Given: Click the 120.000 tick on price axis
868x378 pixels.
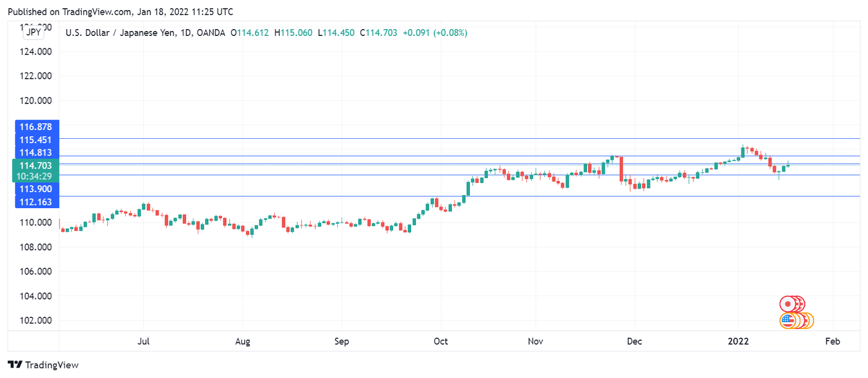Looking at the screenshot, I should pyautogui.click(x=36, y=100).
